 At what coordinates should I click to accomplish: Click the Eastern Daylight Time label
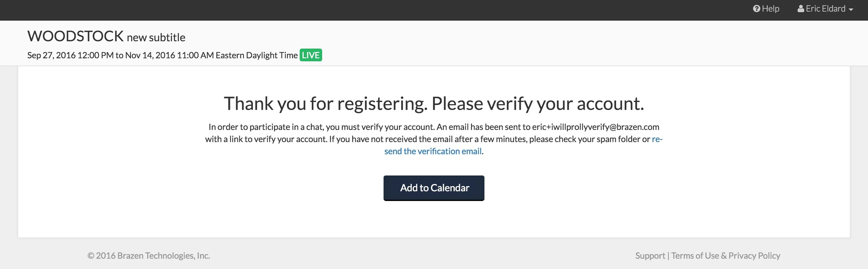(257, 55)
